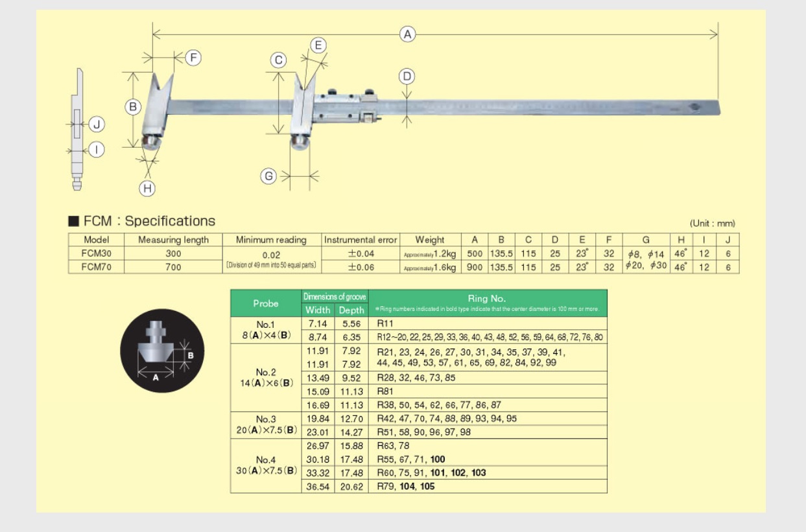
Task: Click the groove depth value "20.62"
Action: (x=351, y=486)
